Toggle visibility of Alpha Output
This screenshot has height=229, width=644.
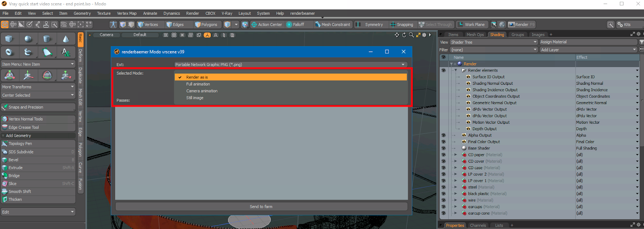click(x=443, y=135)
